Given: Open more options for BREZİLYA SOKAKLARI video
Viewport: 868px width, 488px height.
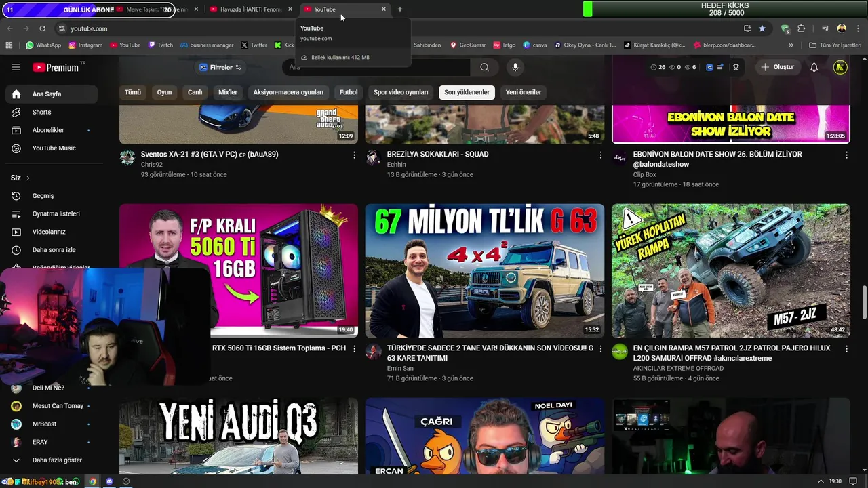Looking at the screenshot, I should coord(600,155).
